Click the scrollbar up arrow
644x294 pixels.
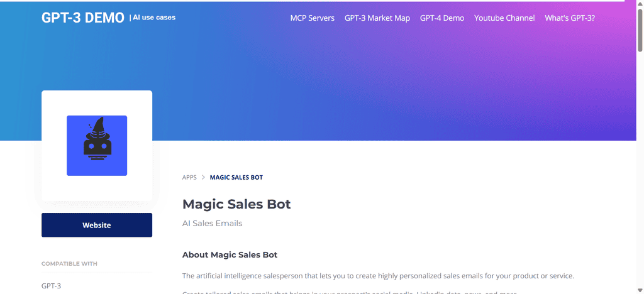point(640,4)
